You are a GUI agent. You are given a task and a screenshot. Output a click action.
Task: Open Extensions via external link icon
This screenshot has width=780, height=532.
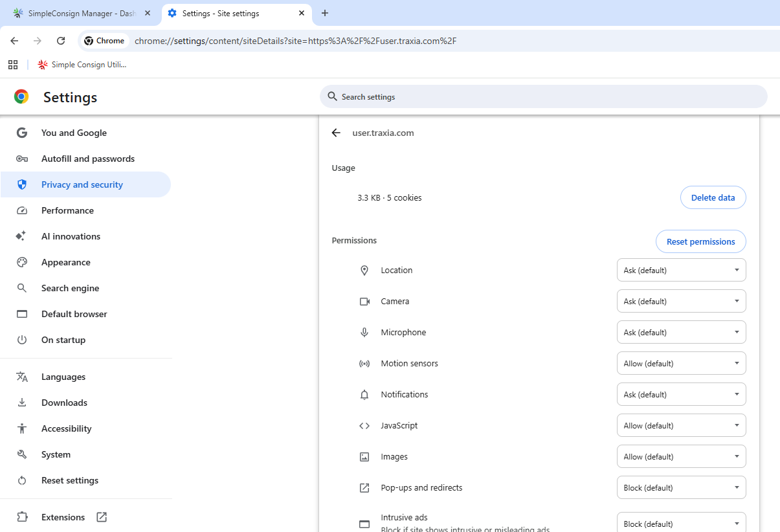click(x=102, y=517)
